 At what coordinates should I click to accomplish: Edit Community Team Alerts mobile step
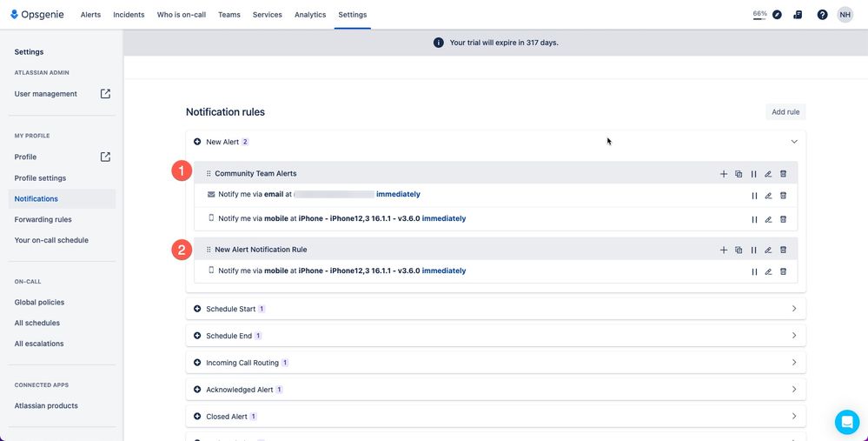(768, 219)
